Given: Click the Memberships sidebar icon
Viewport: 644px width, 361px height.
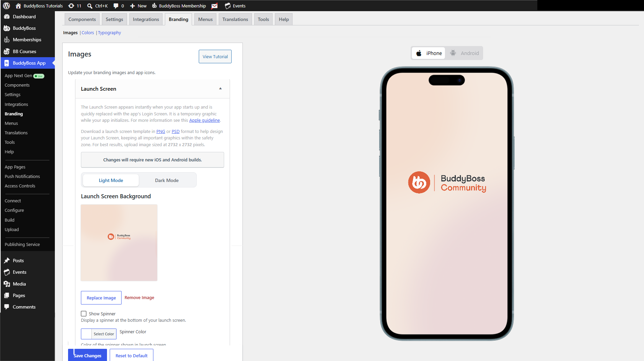Looking at the screenshot, I should [x=7, y=40].
